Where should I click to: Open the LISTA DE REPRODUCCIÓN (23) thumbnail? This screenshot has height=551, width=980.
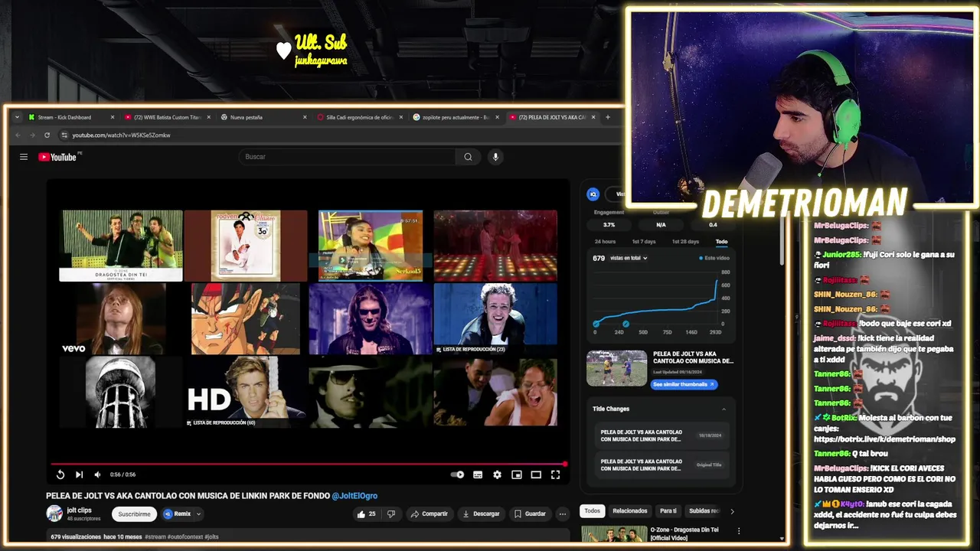point(495,319)
